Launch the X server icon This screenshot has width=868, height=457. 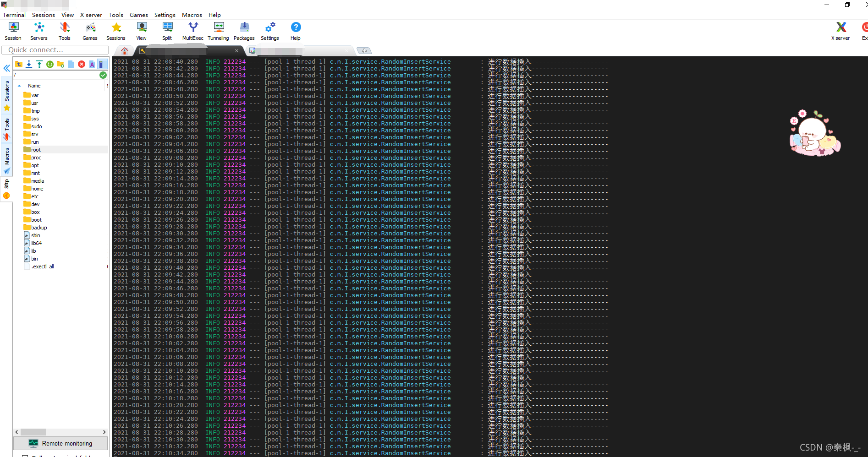click(840, 31)
